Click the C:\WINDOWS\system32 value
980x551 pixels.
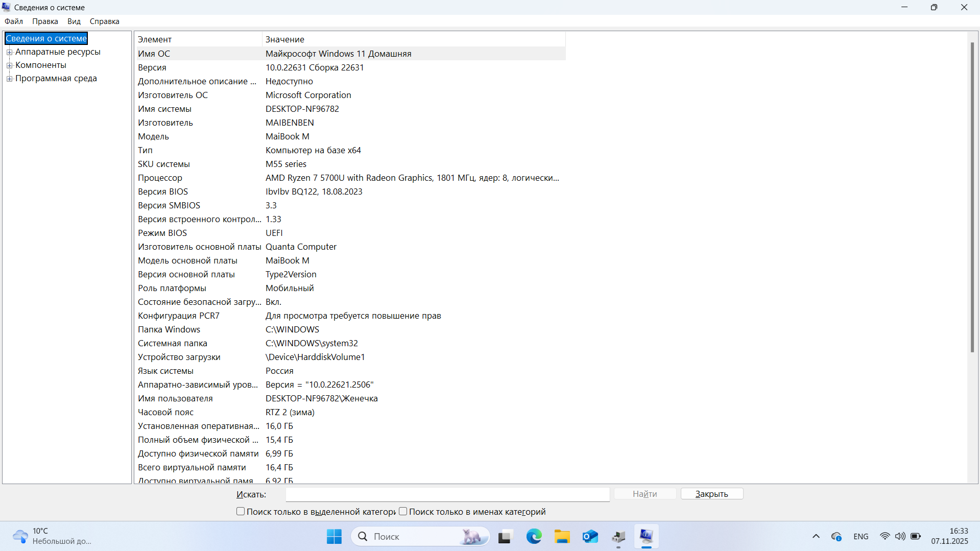312,343
